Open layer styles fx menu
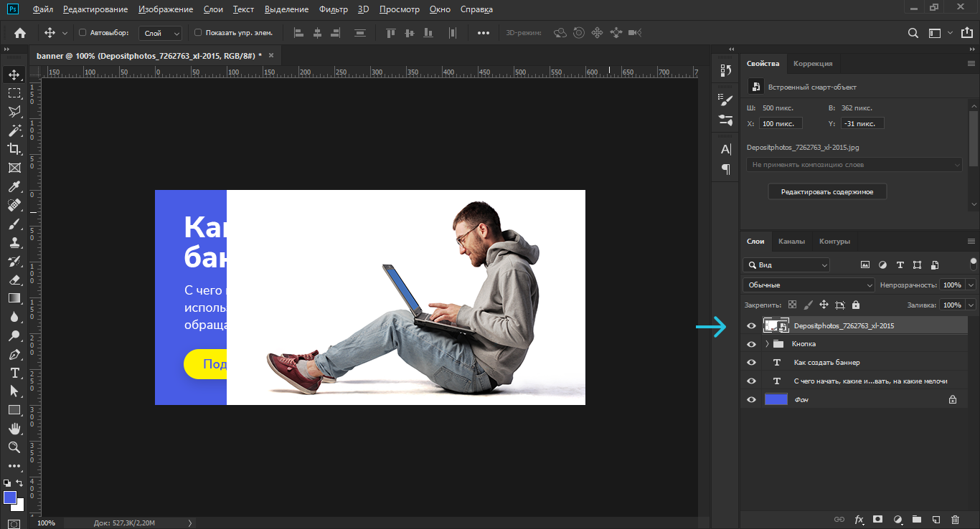The image size is (980, 529). (x=859, y=519)
